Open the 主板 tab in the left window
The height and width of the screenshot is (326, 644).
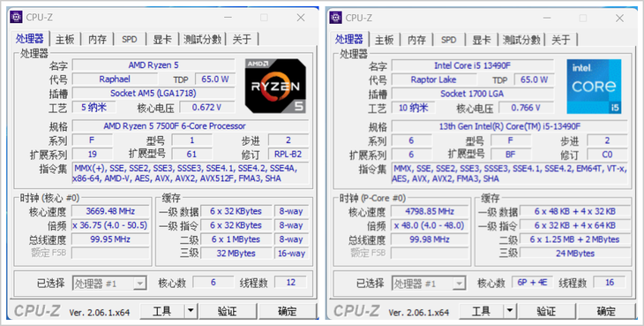tap(65, 39)
